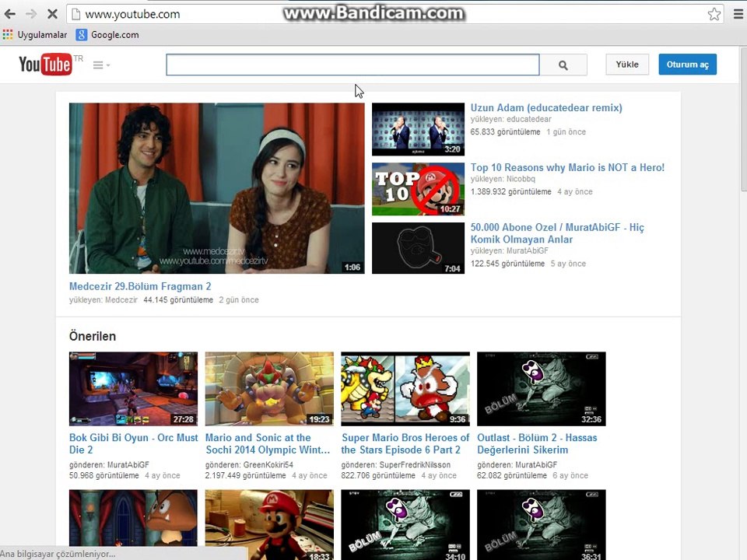Visit the GreenKokiri54 channel link
The image size is (747, 560).
[268, 465]
